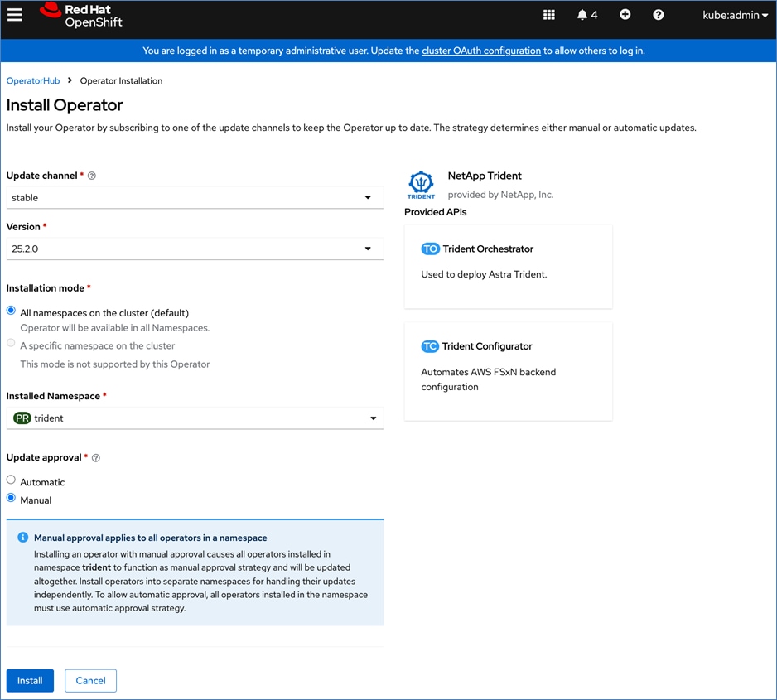The image size is (777, 700).
Task: Click the Cancel button
Action: click(90, 681)
